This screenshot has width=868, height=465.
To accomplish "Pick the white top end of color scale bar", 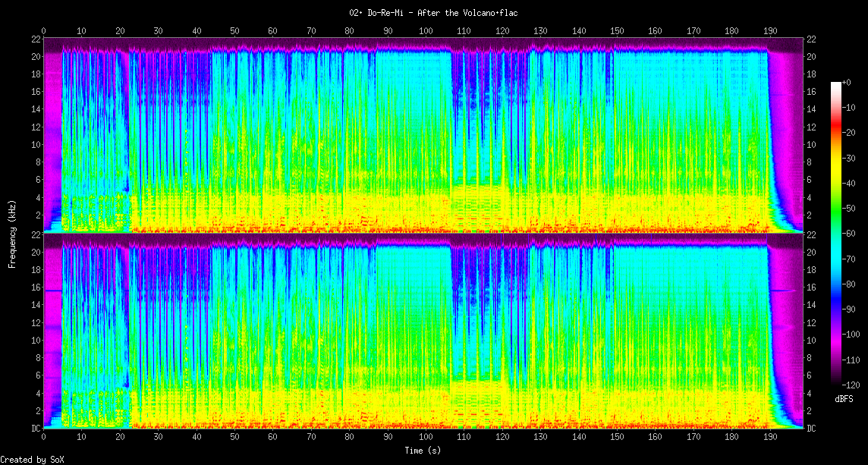I will (x=836, y=83).
